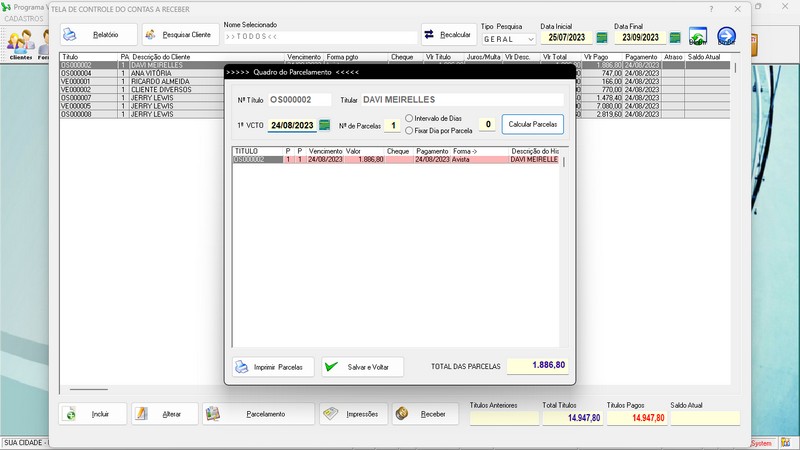Click the Títulos Pagos value box

[x=636, y=418]
